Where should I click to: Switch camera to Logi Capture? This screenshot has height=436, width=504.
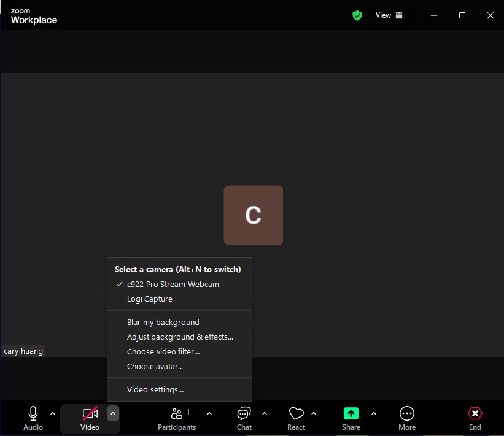[x=149, y=299]
